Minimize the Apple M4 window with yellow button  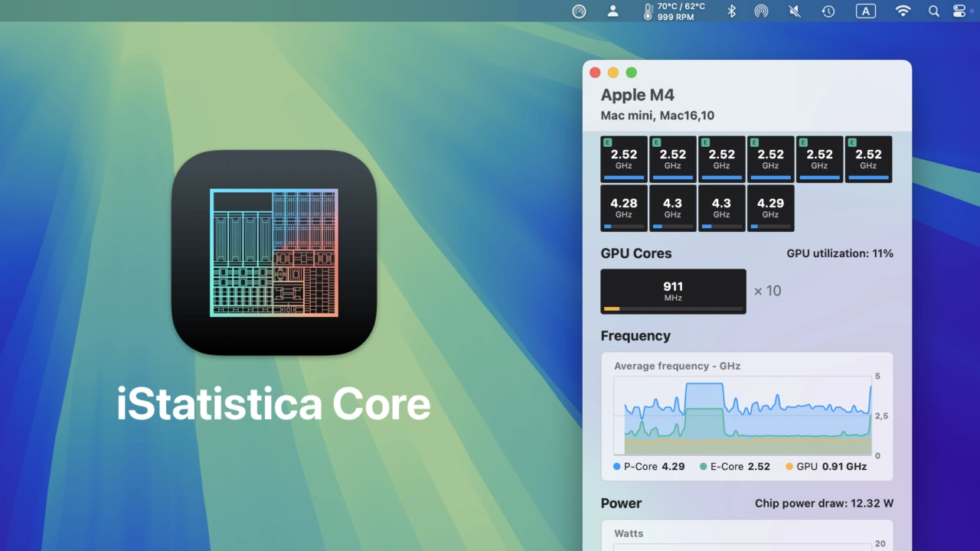(x=613, y=73)
